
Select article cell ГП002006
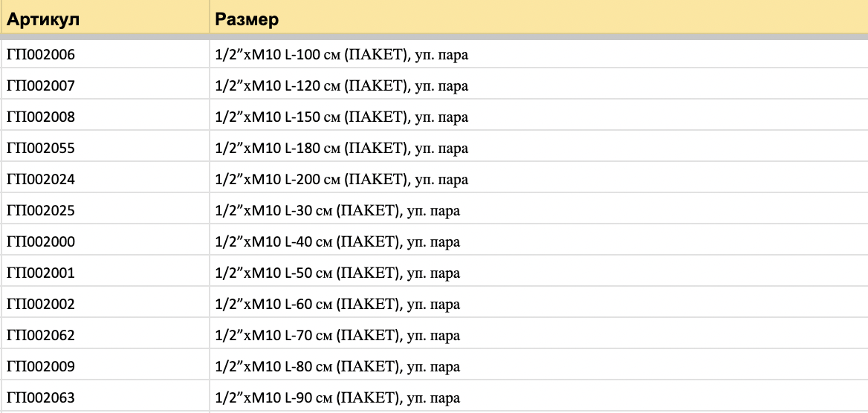tap(41, 54)
